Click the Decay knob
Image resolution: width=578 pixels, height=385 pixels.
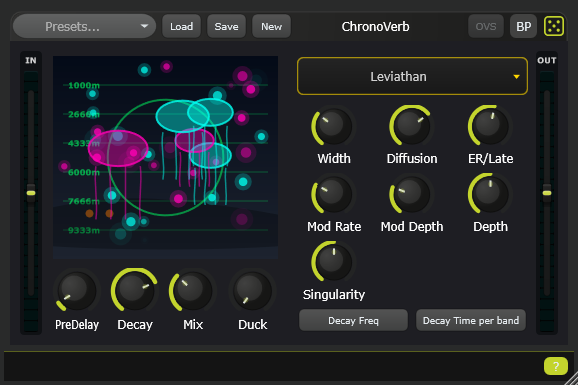(135, 291)
